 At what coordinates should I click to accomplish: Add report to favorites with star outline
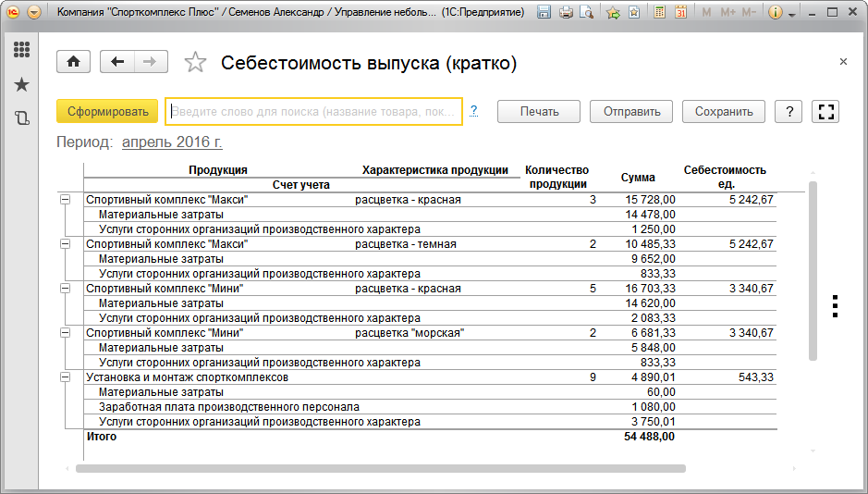pos(195,63)
